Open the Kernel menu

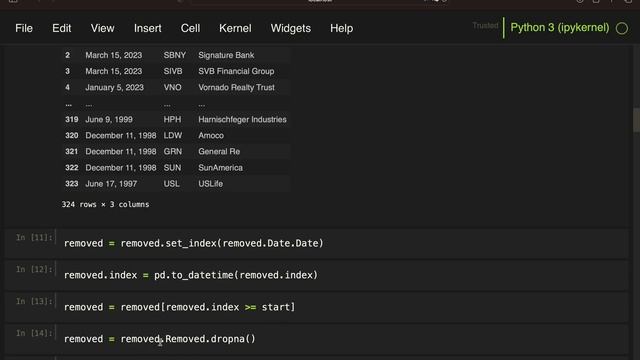coord(235,28)
